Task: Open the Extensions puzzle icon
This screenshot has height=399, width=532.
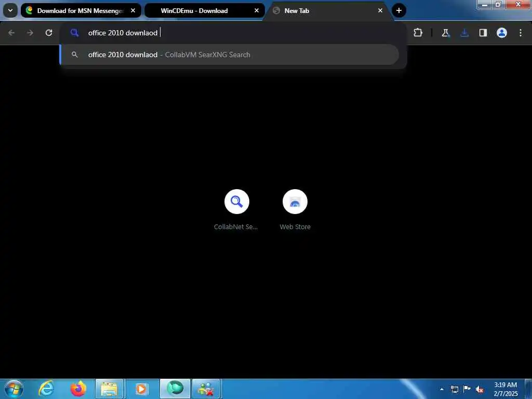Action: [x=418, y=33]
